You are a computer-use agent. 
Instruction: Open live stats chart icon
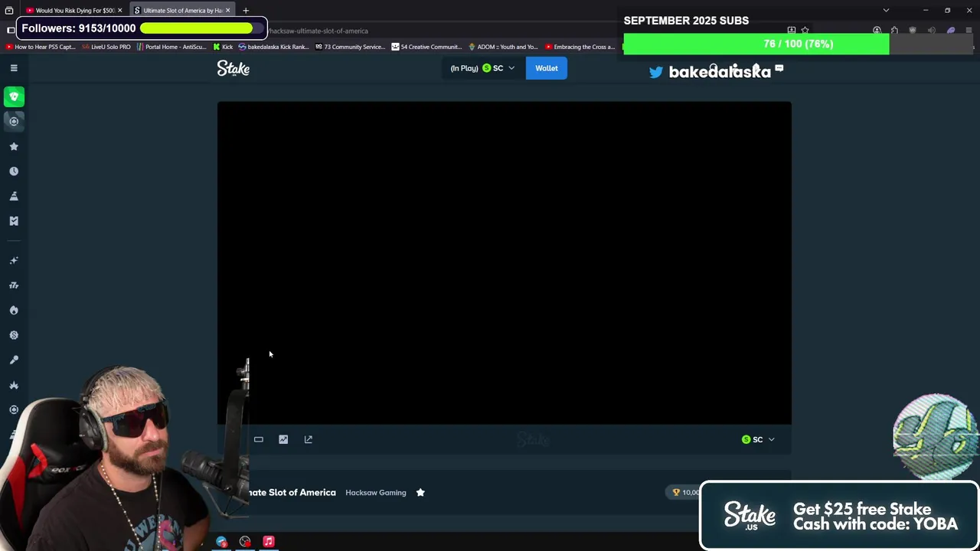click(x=283, y=439)
